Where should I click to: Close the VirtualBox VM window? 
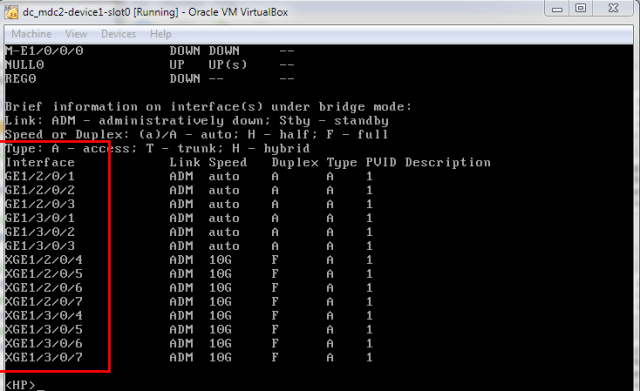click(x=613, y=8)
